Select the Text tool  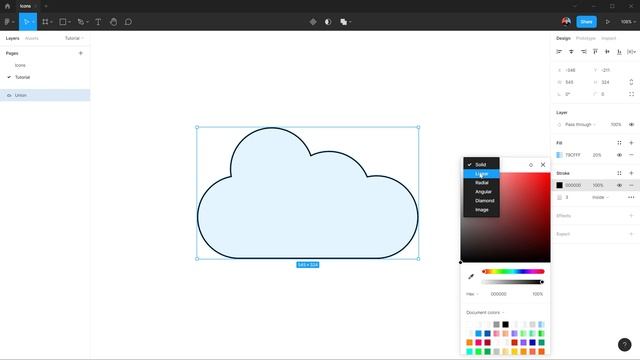pos(98,22)
